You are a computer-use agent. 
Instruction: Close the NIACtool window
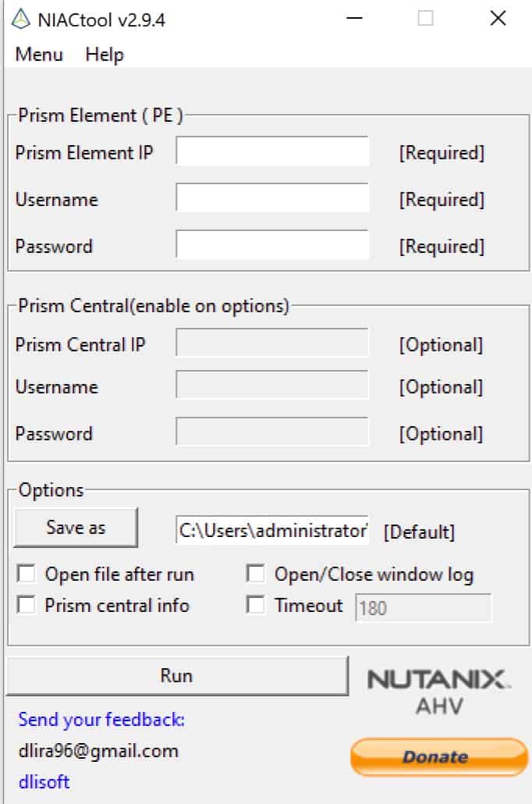coord(498,19)
